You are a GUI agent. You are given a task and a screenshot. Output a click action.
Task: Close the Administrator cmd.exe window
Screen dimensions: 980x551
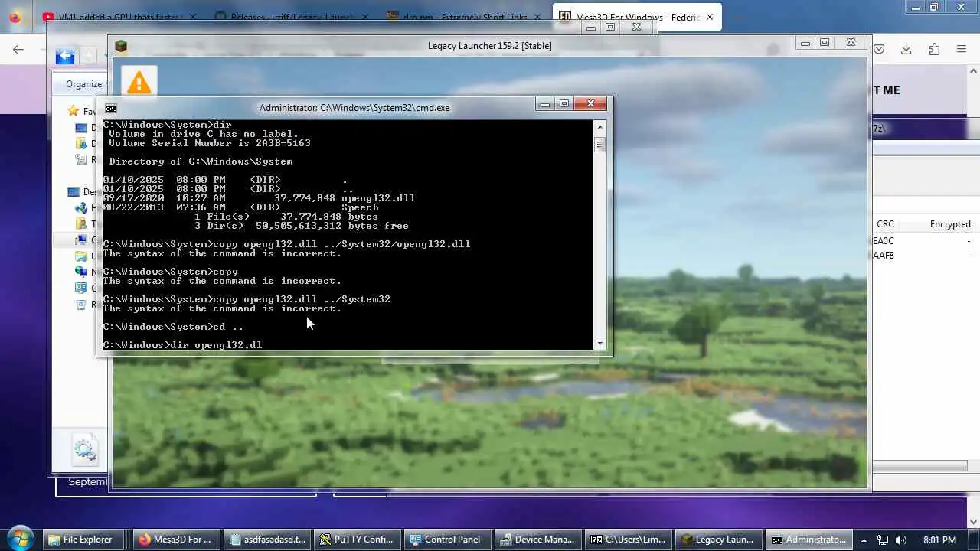[x=590, y=104]
